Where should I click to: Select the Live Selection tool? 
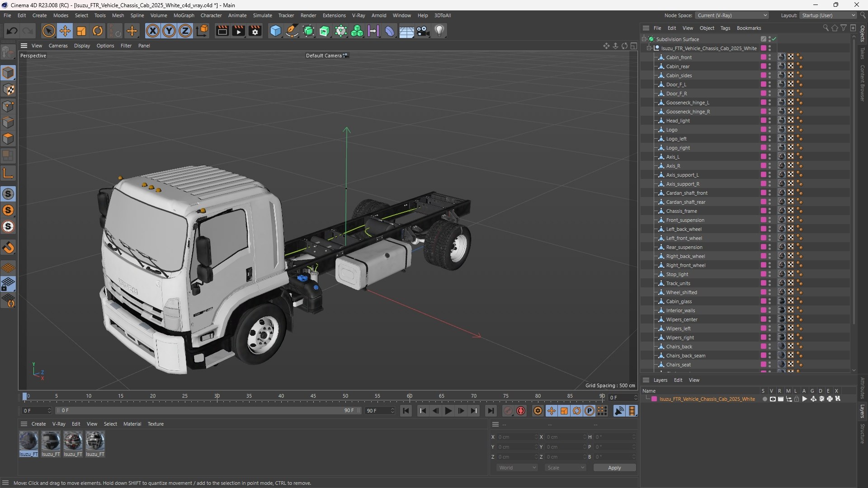pos(48,31)
